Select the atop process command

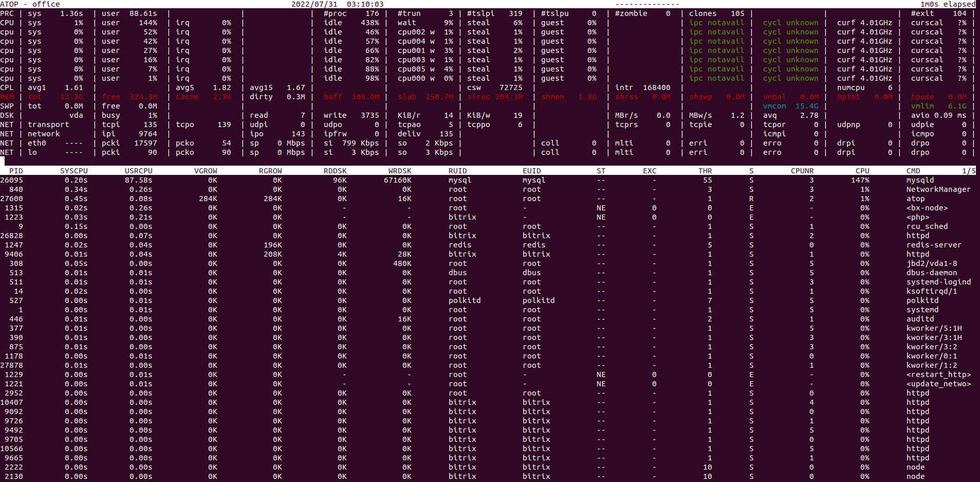(x=916, y=199)
